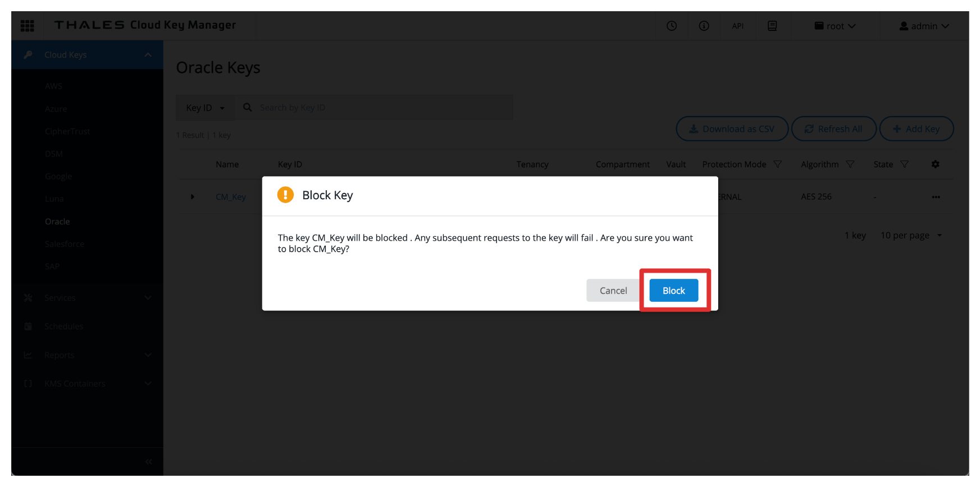Select Oracle in the Cloud Keys sidebar
Screen dimensions: 980x487
(57, 222)
